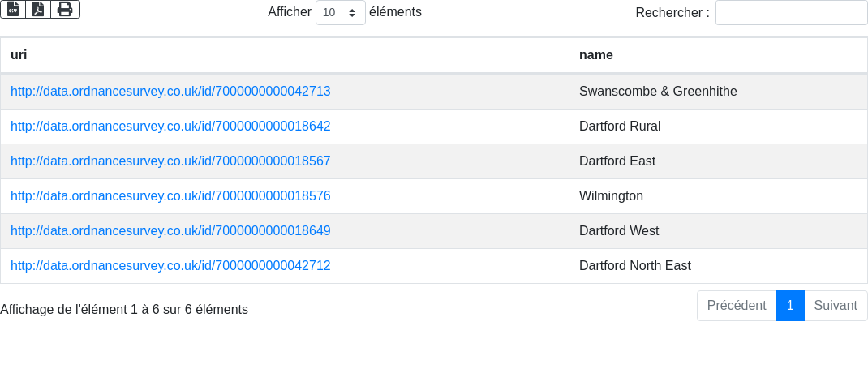
Task: Select the Swanscombe & Greenhithe name cell
Action: coord(658,92)
